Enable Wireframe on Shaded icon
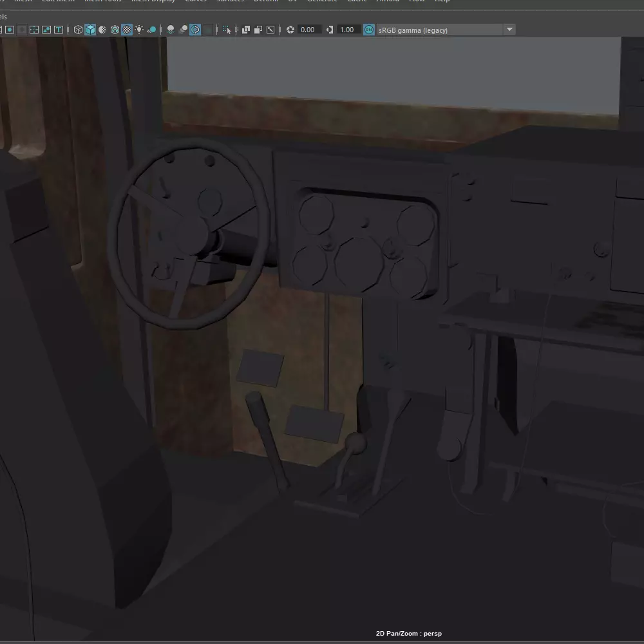This screenshot has height=644, width=644. (x=115, y=30)
